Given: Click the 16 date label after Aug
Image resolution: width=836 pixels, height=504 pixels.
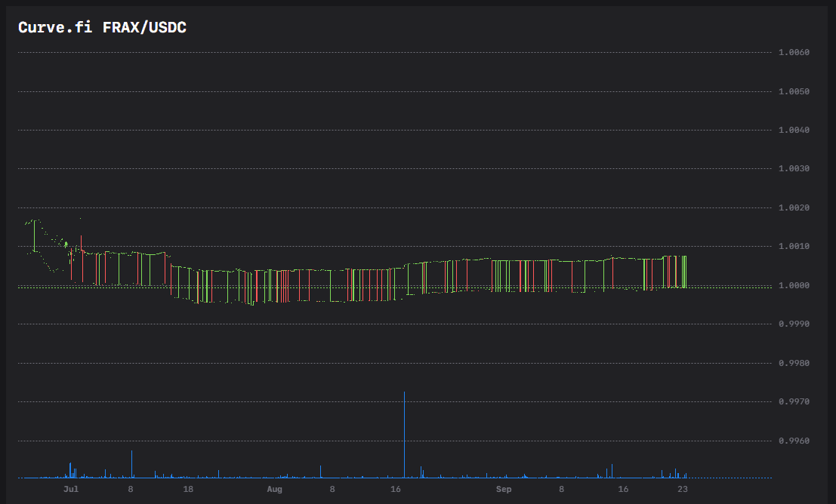Looking at the screenshot, I should point(395,489).
